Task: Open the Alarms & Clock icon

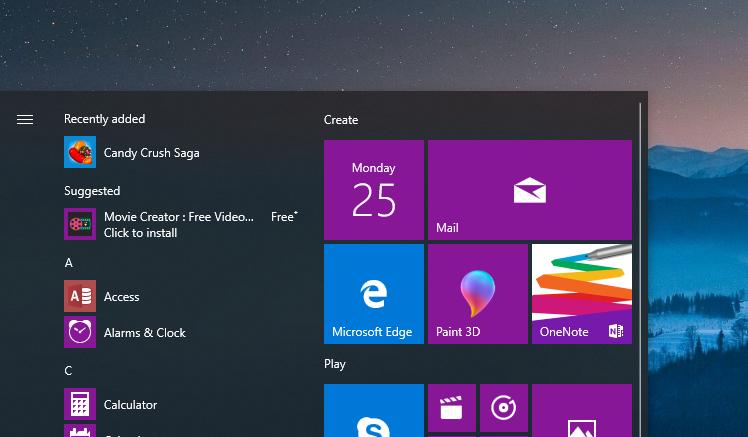Action: (80, 332)
